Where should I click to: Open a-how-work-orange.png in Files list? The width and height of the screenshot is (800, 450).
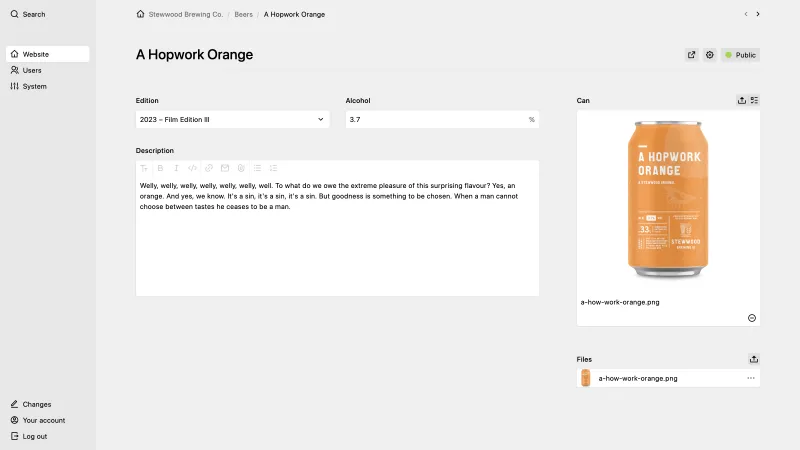coord(638,378)
